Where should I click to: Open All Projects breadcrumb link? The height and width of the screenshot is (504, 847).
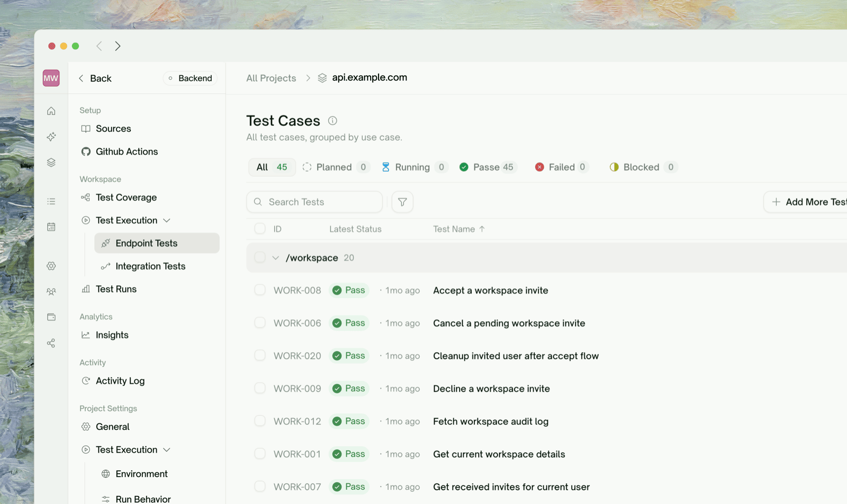click(x=271, y=78)
